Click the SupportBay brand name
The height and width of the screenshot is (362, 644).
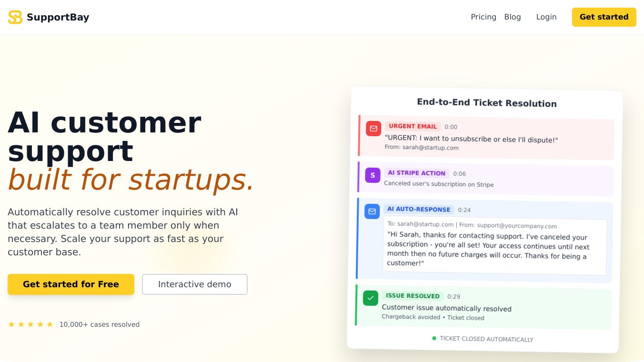click(58, 17)
